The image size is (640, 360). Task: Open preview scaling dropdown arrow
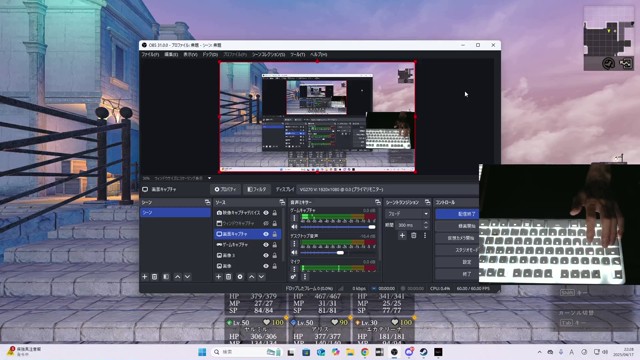coord(209,178)
